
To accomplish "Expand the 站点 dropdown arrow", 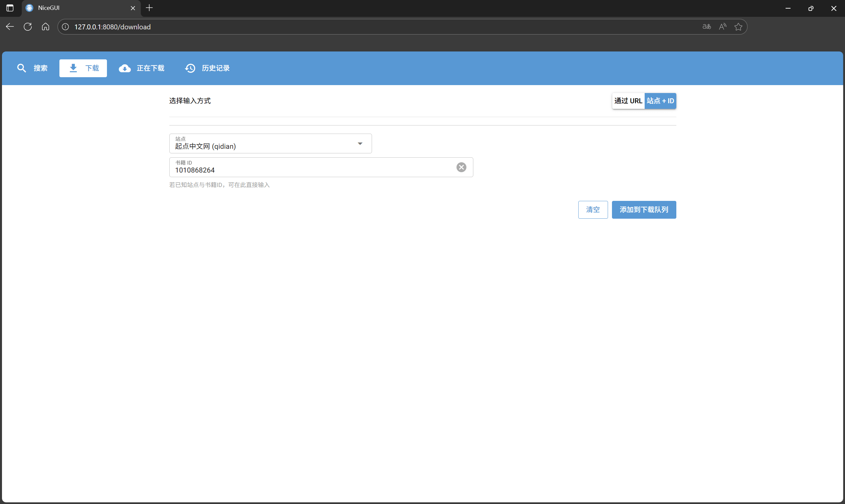I will [x=360, y=144].
